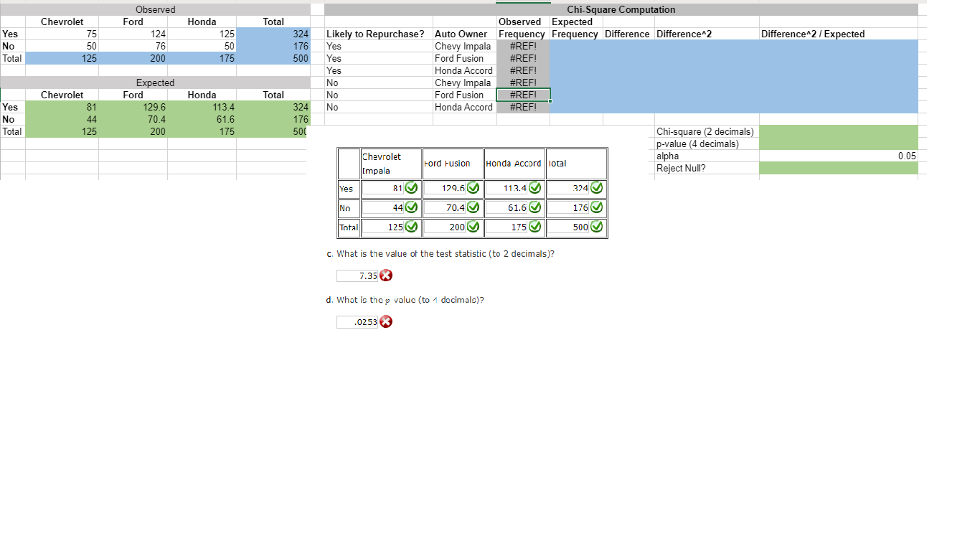This screenshot has height=551, width=980.
Task: Click the green checkmark beside answer 500
Action: click(x=597, y=227)
